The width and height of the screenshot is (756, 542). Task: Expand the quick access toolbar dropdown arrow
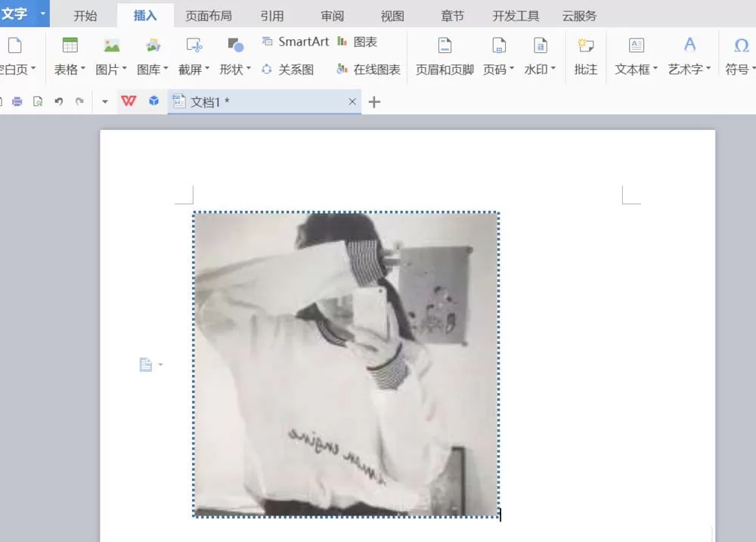tap(104, 102)
